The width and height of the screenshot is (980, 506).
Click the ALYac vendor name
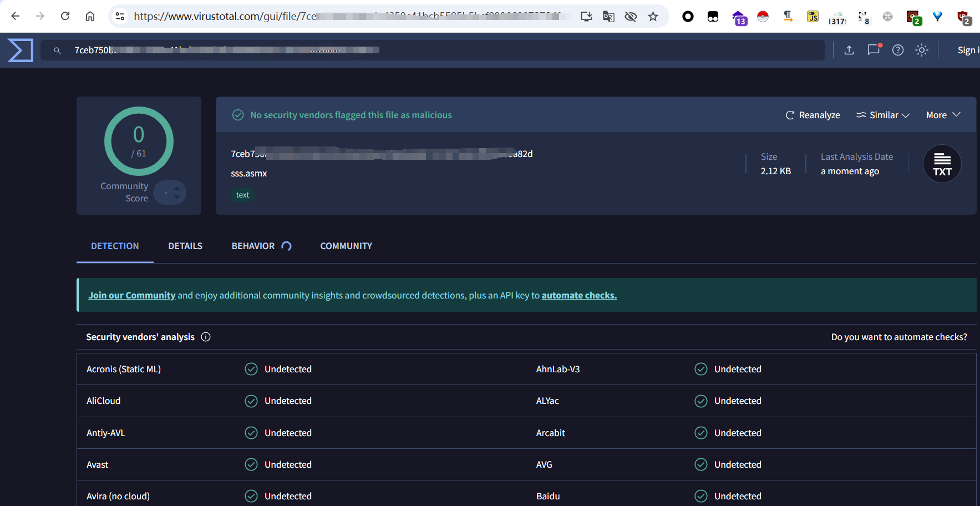coord(547,401)
